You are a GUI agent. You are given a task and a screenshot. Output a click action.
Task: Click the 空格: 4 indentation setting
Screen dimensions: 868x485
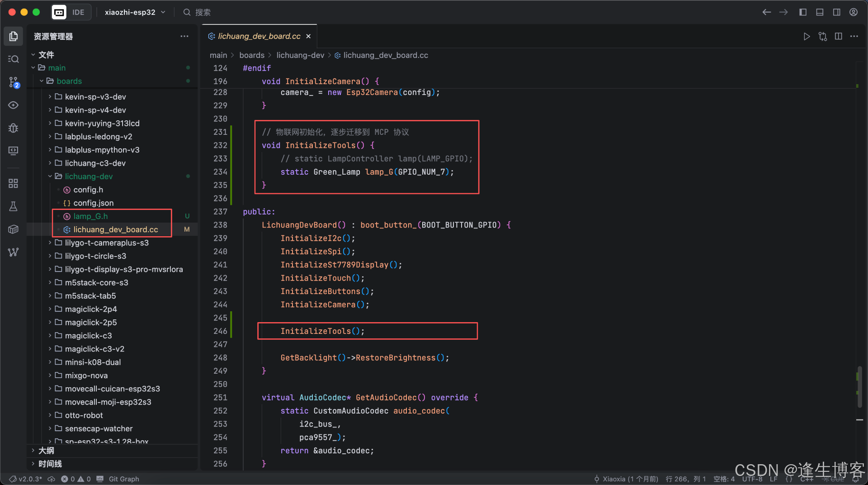click(724, 479)
